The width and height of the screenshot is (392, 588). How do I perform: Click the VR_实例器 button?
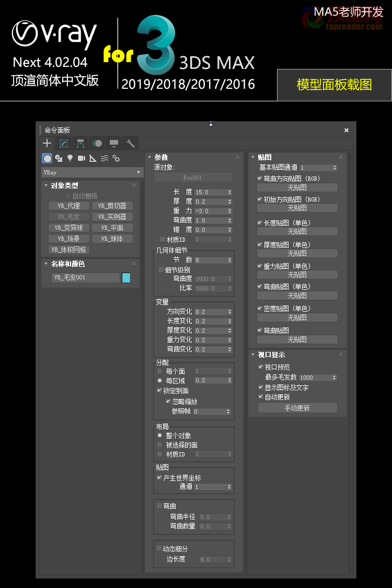tap(112, 217)
